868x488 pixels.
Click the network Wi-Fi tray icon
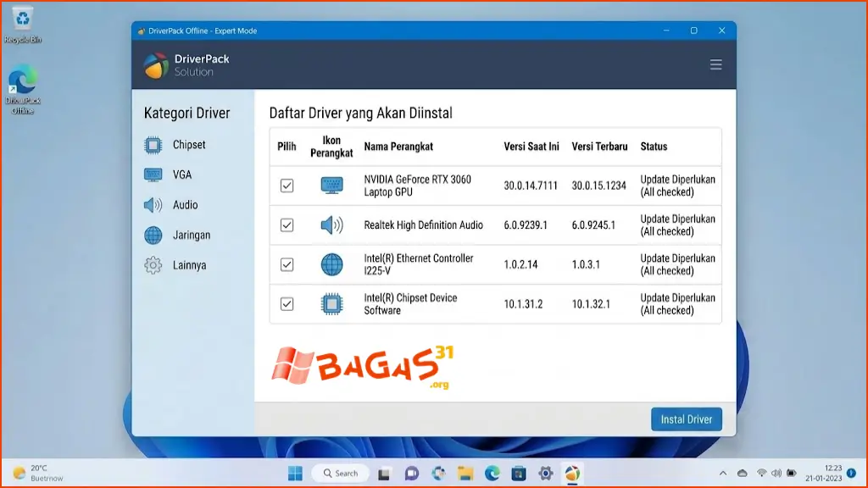tap(762, 473)
